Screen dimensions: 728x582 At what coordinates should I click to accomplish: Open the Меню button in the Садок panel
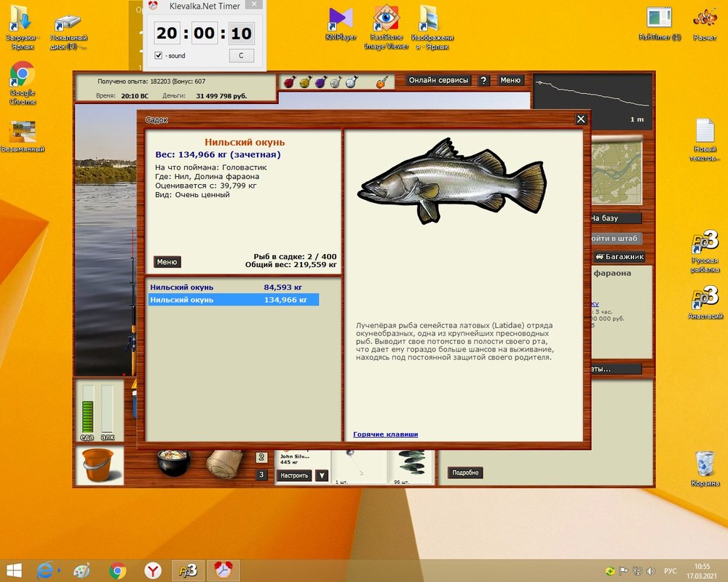(x=167, y=262)
